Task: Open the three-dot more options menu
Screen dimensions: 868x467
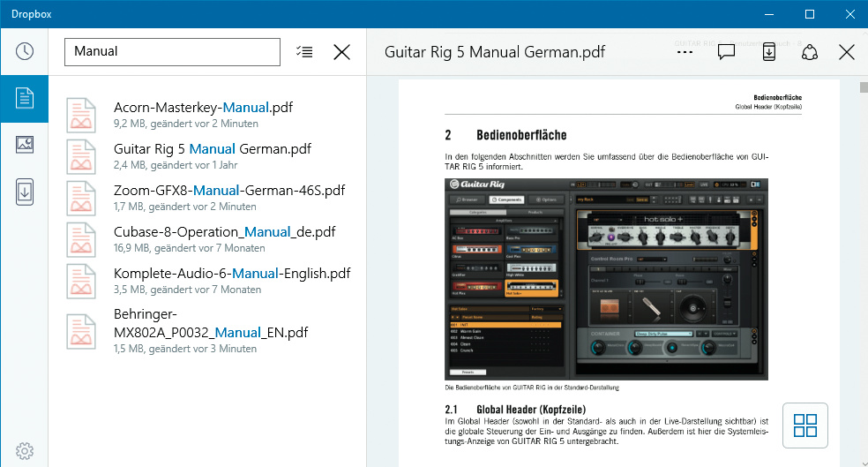Action: coord(685,52)
